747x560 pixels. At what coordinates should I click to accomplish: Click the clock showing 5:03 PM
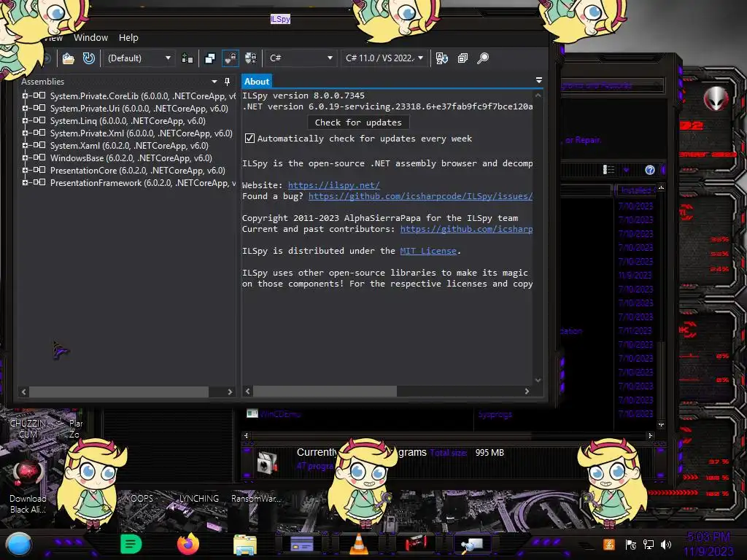[709, 537]
